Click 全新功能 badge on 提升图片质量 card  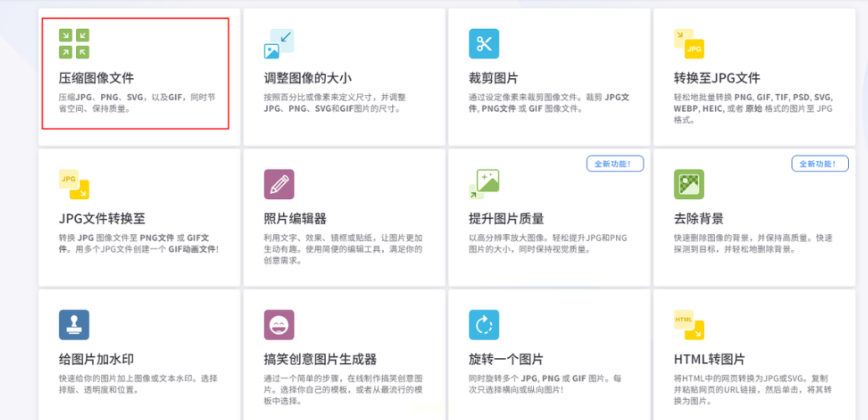point(615,164)
